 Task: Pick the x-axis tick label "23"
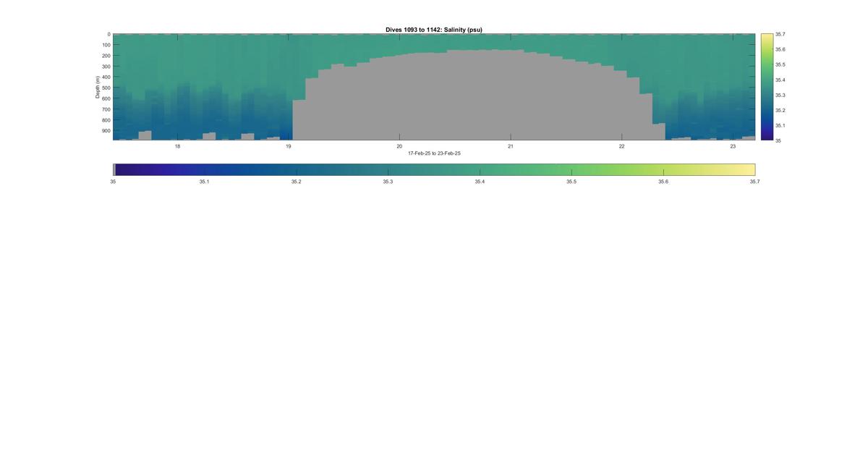point(733,146)
